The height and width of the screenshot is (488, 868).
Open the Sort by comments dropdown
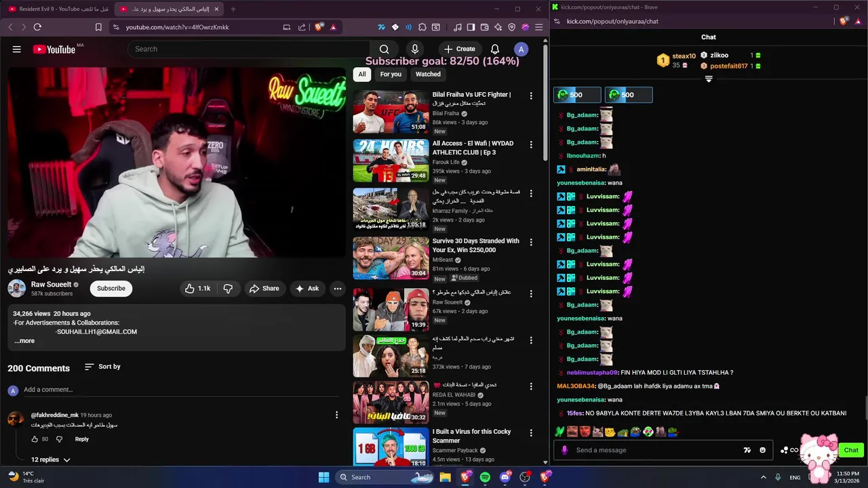[x=102, y=367]
